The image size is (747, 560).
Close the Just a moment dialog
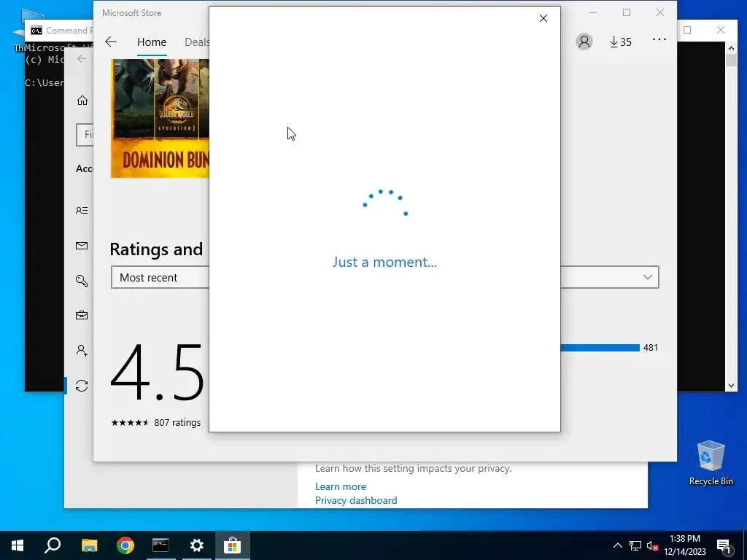pyautogui.click(x=543, y=18)
